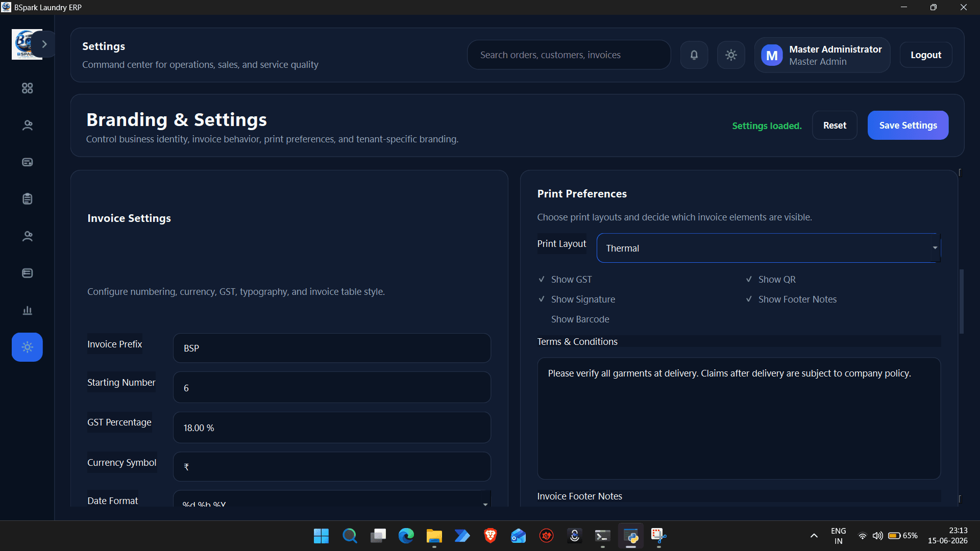
Task: Open list icon above the bar chart icon
Action: coord(28,273)
